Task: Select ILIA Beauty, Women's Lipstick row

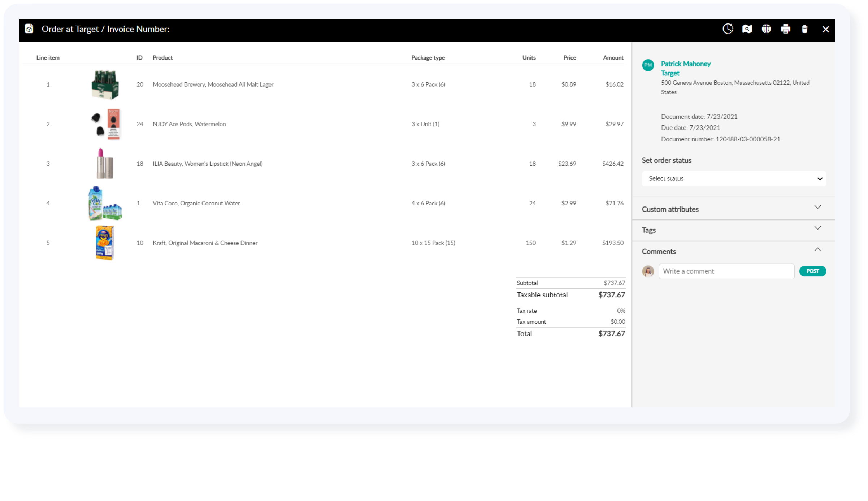Action: [x=208, y=164]
